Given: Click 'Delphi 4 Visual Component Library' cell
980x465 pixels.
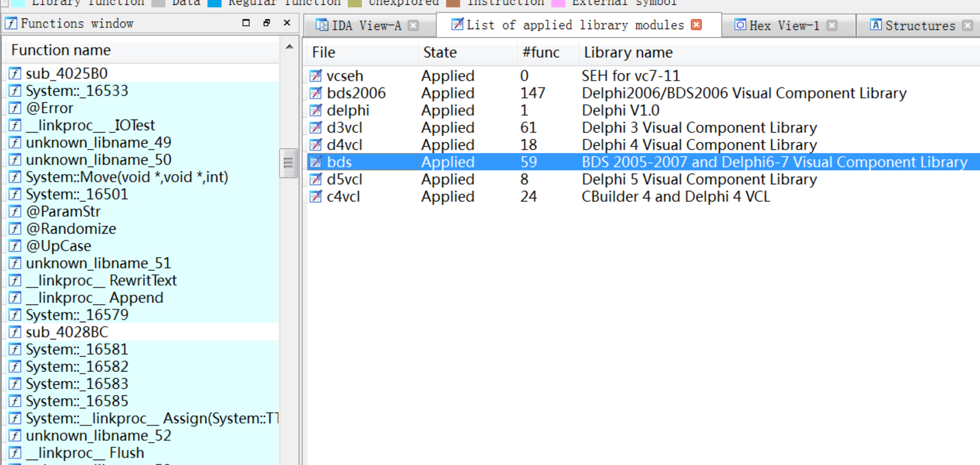Looking at the screenshot, I should pos(699,145).
